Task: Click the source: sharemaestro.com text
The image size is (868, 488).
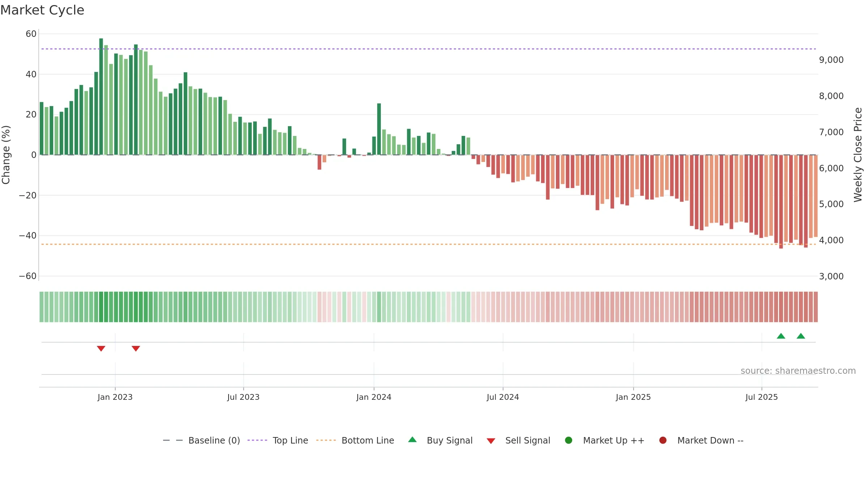Action: tap(798, 371)
